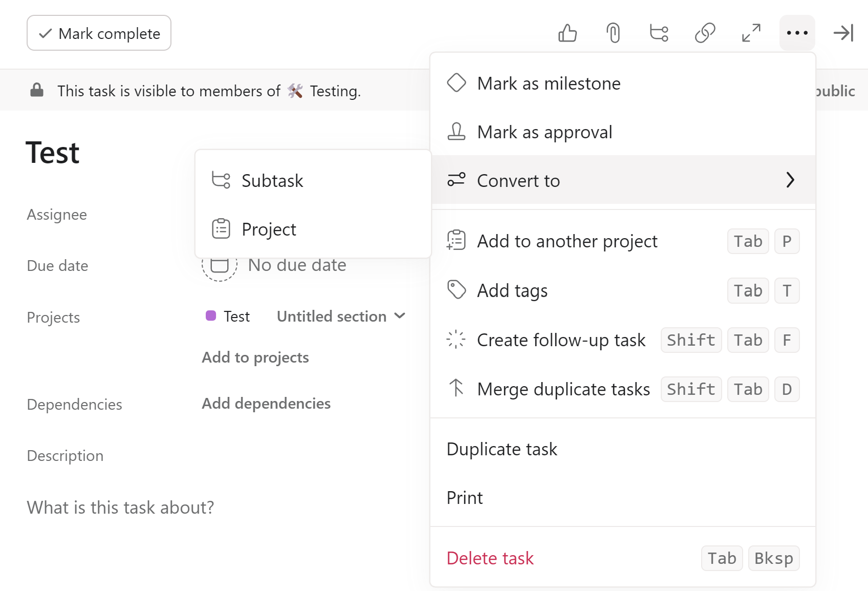Click the purple Test project color dot
Screen dimensions: 868x591
(x=211, y=316)
